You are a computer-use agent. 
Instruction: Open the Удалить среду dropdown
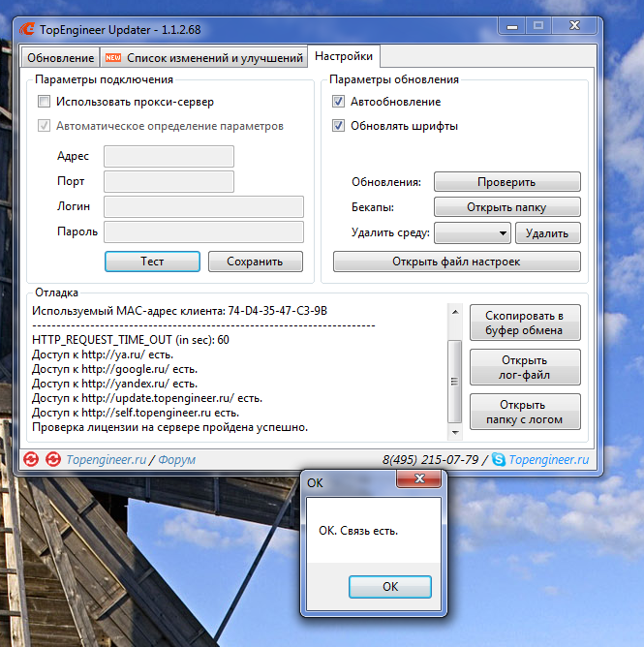tap(473, 233)
